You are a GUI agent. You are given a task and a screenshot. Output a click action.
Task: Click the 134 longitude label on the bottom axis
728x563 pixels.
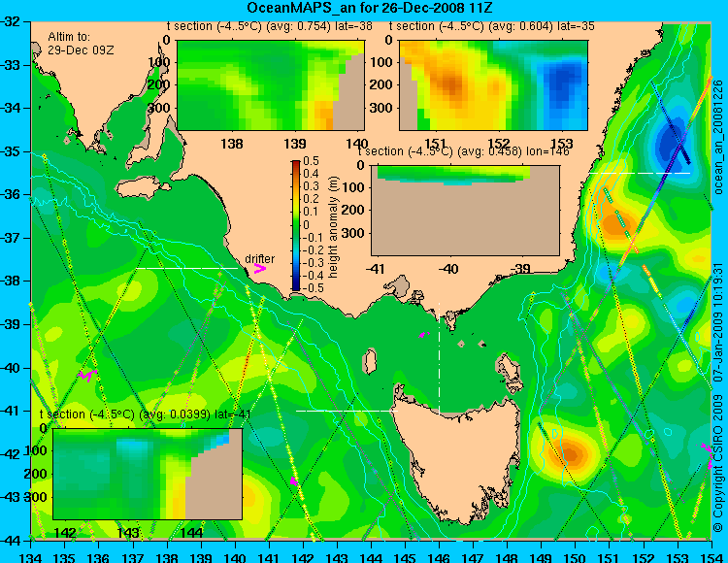(x=31, y=557)
